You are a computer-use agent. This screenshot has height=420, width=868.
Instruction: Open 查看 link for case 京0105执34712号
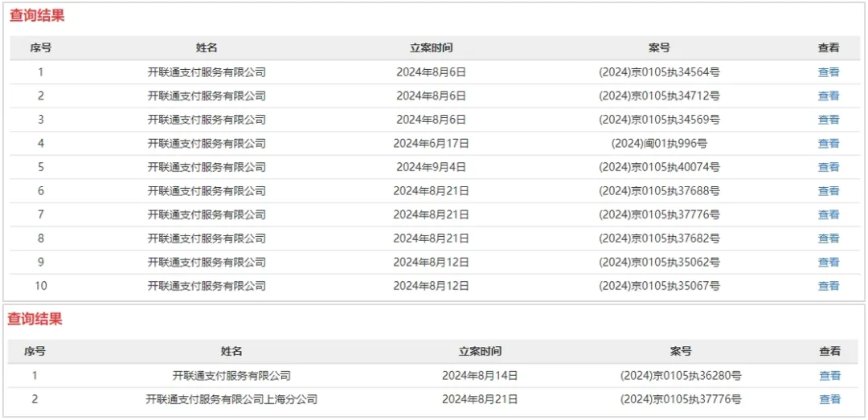(829, 96)
